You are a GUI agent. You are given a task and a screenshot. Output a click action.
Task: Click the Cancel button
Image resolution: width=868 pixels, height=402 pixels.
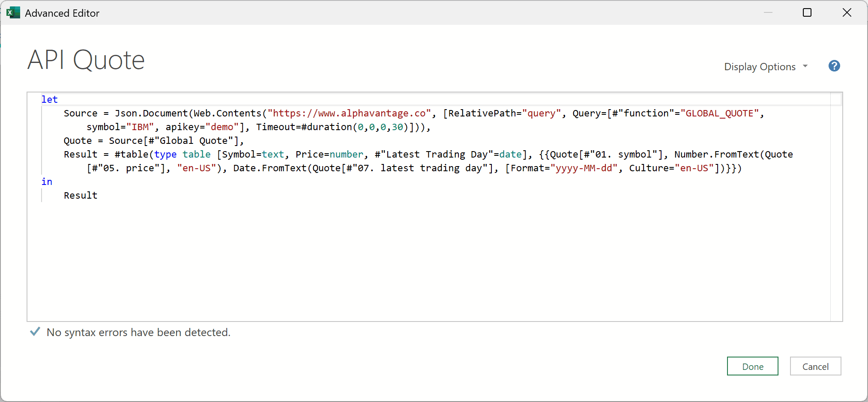click(815, 366)
